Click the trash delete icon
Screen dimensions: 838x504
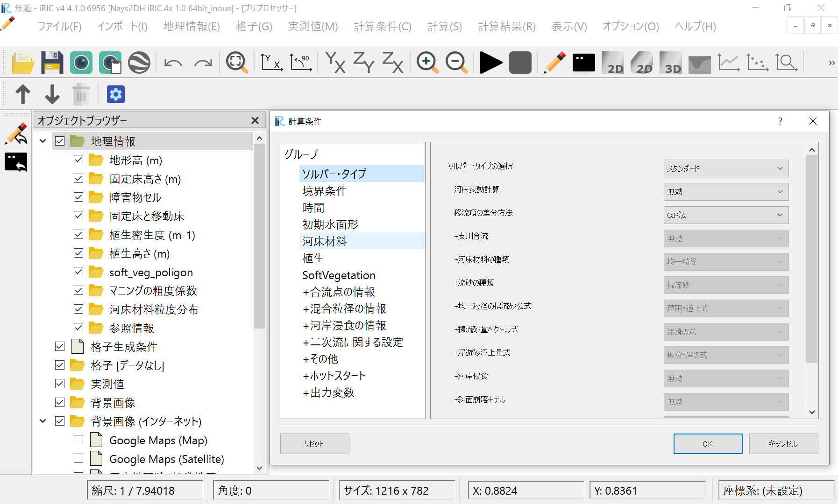[81, 94]
